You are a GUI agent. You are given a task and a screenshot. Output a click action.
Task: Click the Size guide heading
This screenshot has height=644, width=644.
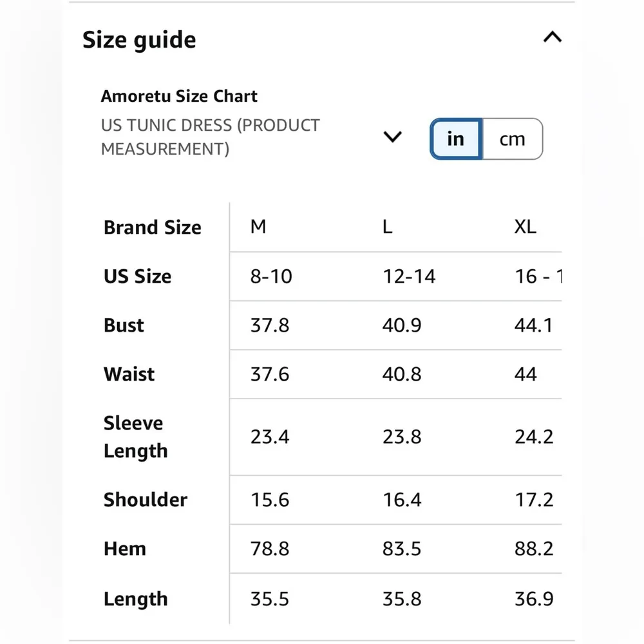pos(139,40)
